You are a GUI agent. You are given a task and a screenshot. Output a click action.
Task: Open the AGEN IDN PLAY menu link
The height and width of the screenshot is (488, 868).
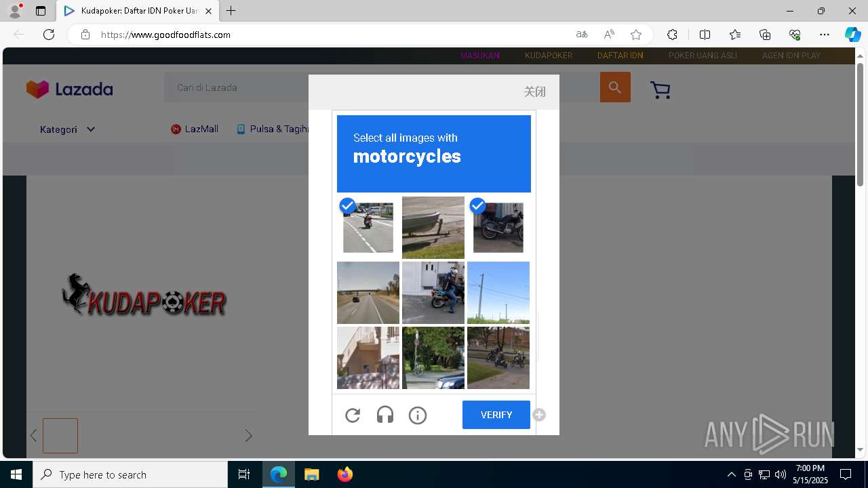[x=791, y=56]
